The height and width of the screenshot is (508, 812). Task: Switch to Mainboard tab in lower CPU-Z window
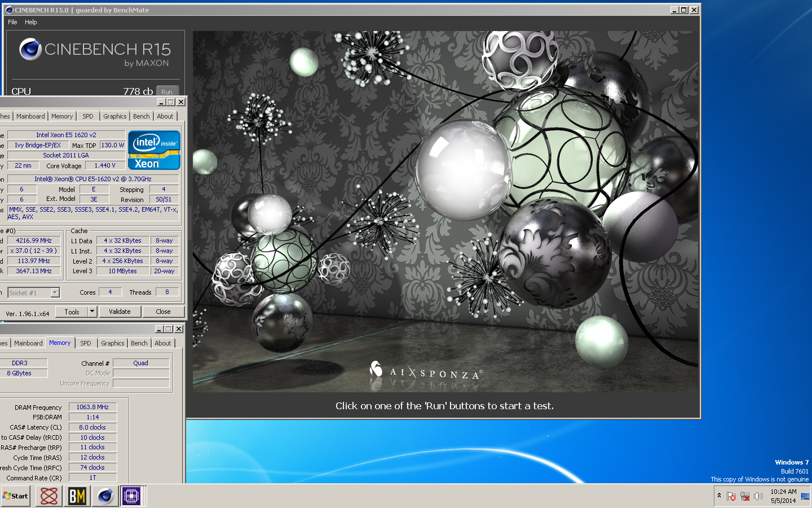pyautogui.click(x=28, y=343)
